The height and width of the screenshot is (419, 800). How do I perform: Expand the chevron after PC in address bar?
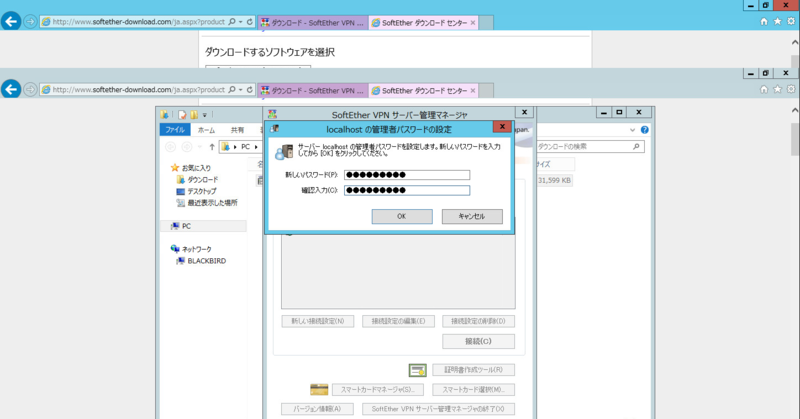256,147
